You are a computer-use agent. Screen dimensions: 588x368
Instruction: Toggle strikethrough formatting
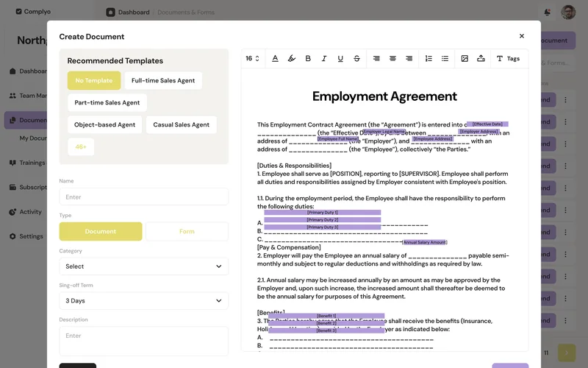(x=356, y=59)
